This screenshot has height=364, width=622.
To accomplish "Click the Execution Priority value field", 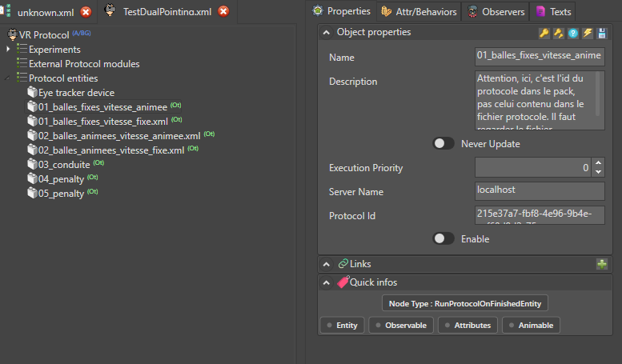I will (533, 167).
